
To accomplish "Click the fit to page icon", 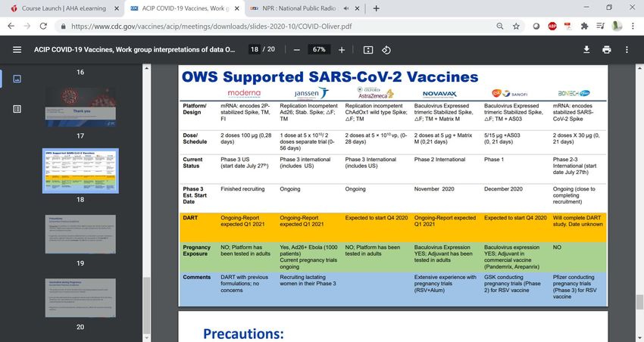I will 368,50.
